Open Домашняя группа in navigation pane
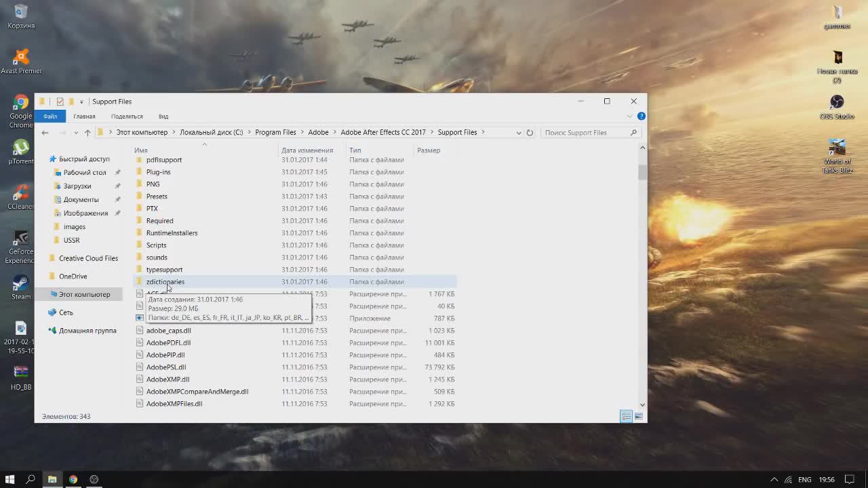Image resolution: width=868 pixels, height=488 pixels. pyautogui.click(x=87, y=331)
